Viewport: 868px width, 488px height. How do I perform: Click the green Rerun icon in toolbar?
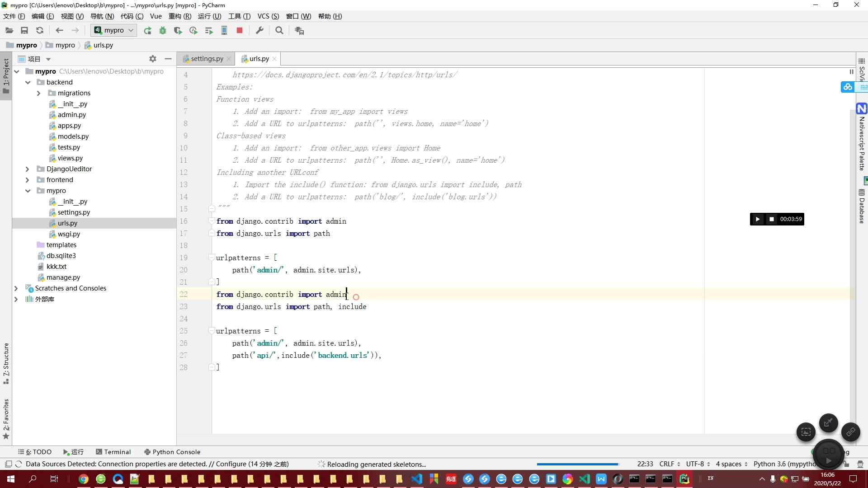147,31
